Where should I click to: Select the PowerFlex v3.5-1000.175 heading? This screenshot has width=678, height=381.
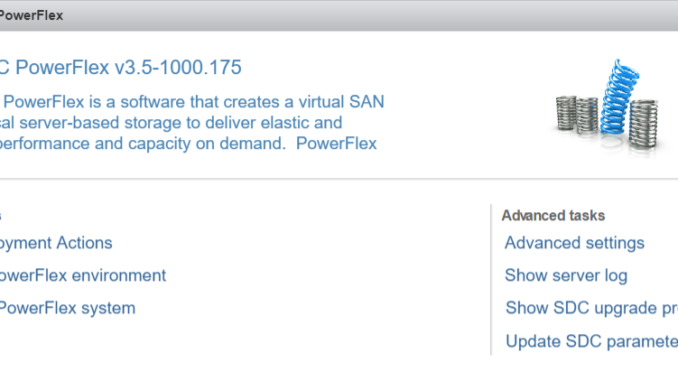coord(121,67)
